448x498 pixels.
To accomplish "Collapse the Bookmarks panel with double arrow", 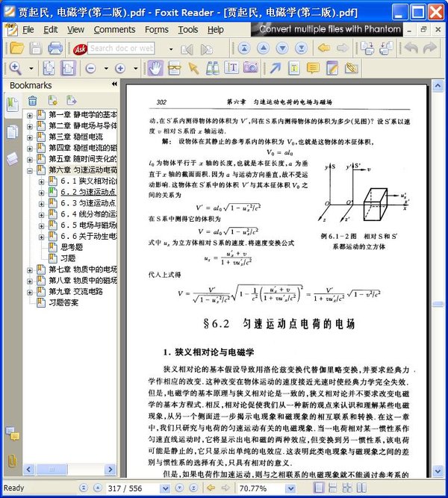I will [x=114, y=84].
